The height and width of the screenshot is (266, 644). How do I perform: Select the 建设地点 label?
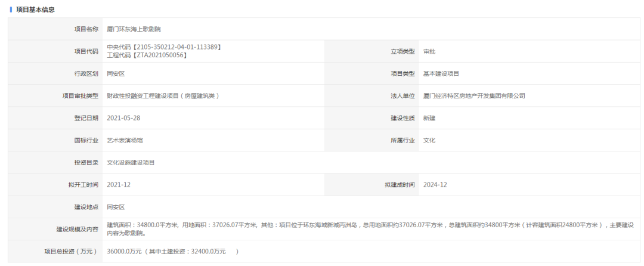point(86,208)
